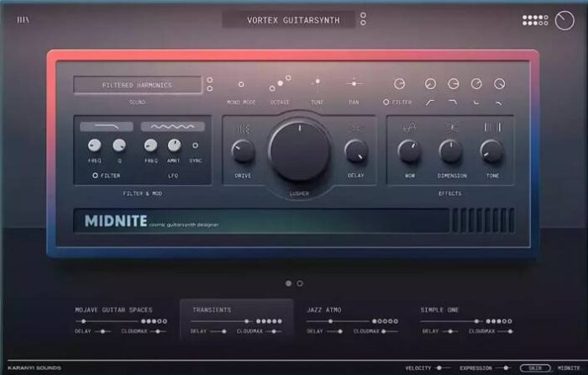588x375 pixels.
Task: Toggle Filter in Filter & Mod section
Action: click(96, 175)
